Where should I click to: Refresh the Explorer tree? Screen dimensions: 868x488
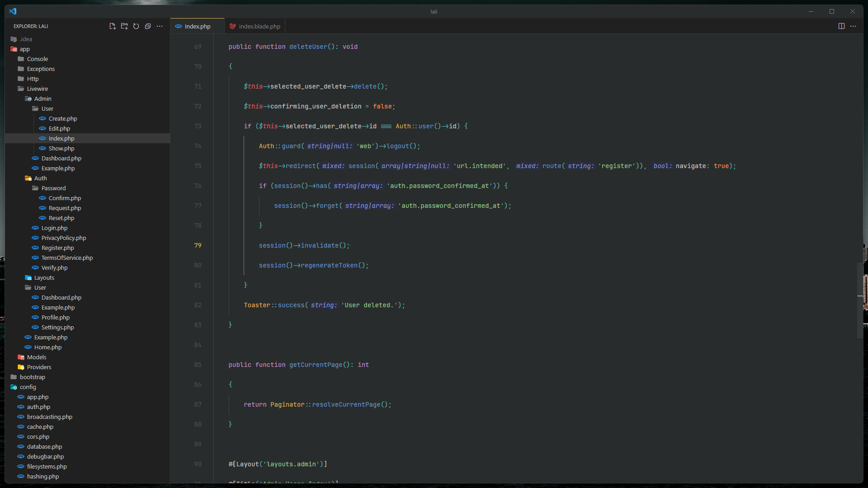point(136,26)
